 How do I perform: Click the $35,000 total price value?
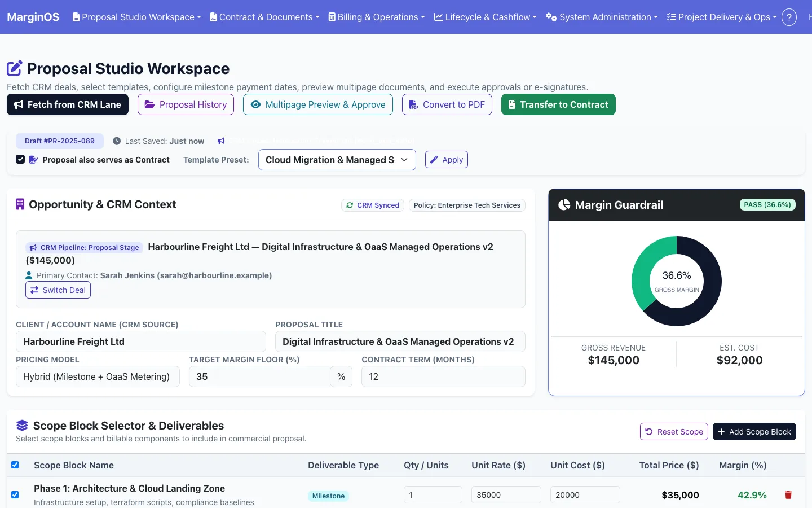point(680,495)
